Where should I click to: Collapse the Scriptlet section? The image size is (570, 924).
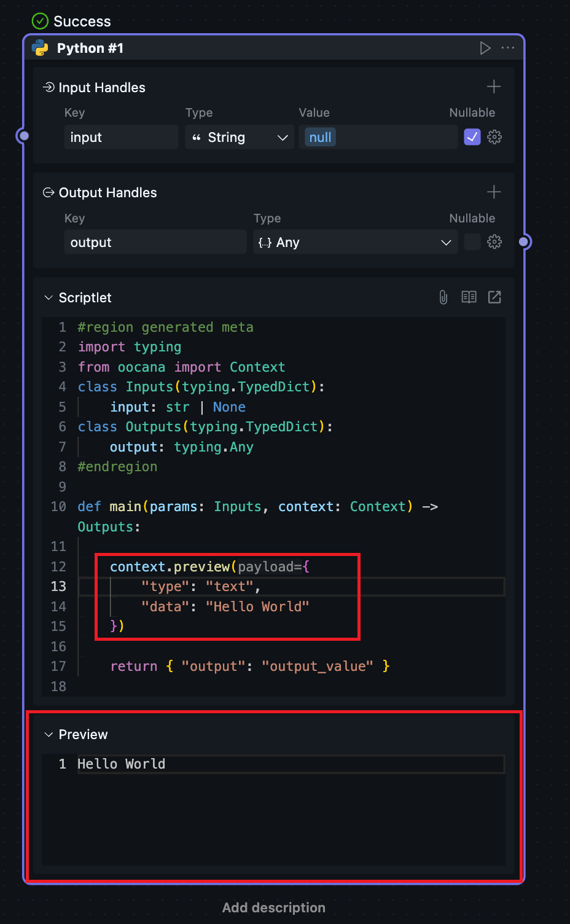tap(49, 298)
